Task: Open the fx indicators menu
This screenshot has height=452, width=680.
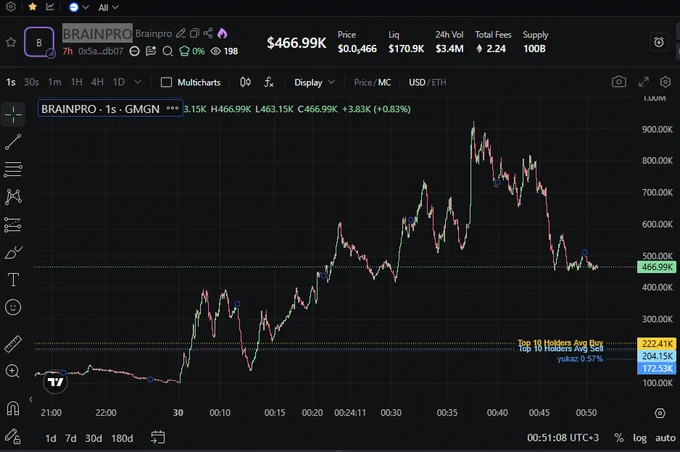Action: (269, 82)
